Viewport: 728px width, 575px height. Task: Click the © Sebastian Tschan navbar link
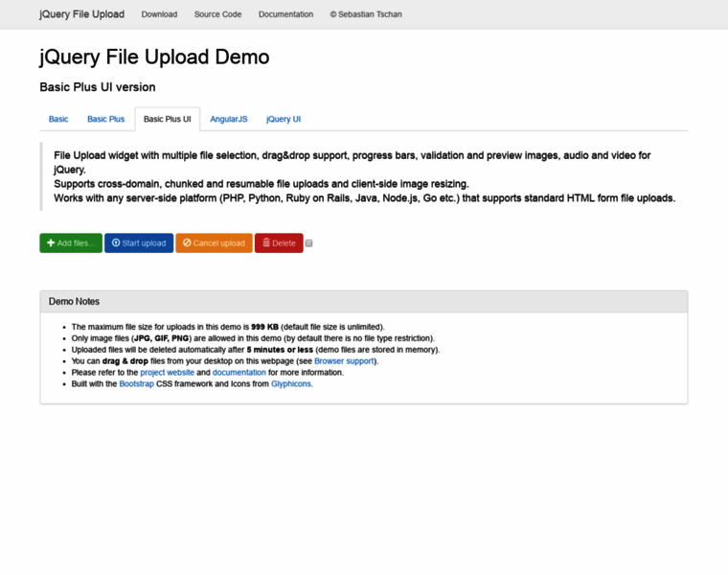[x=367, y=14]
